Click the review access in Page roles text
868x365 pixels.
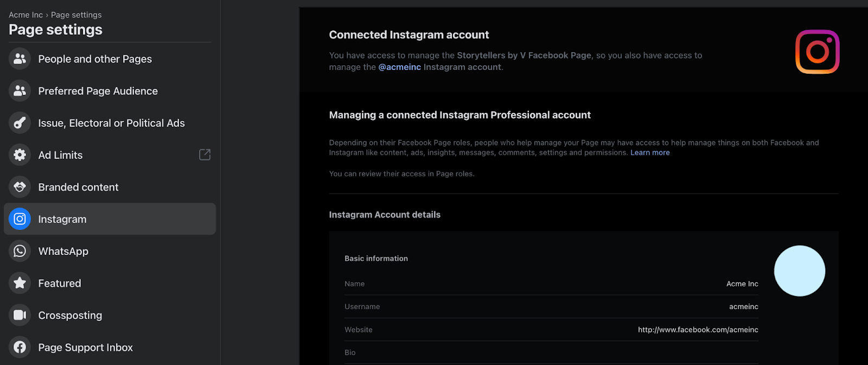[401, 174]
